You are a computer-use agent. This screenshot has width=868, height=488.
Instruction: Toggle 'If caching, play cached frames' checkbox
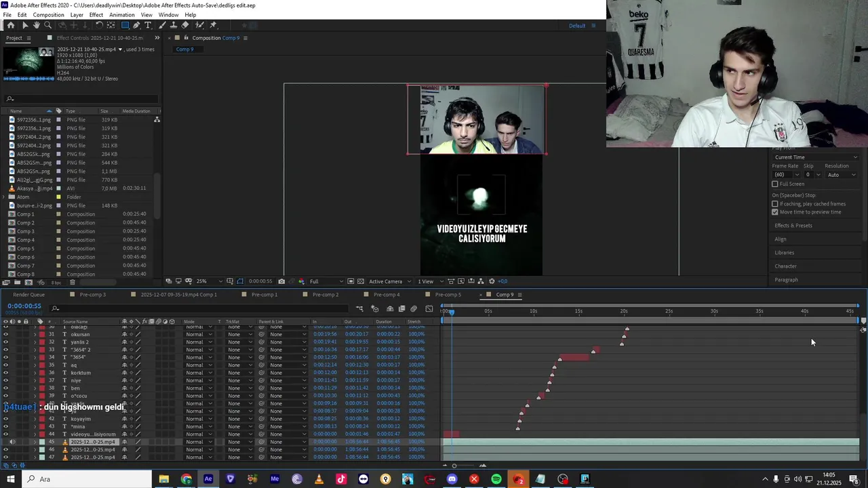[x=775, y=203]
